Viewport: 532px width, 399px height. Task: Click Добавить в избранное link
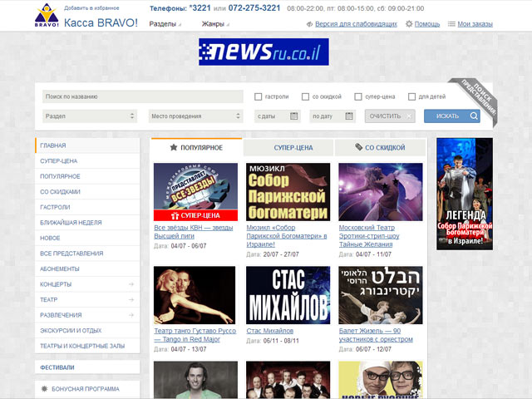[x=91, y=7]
